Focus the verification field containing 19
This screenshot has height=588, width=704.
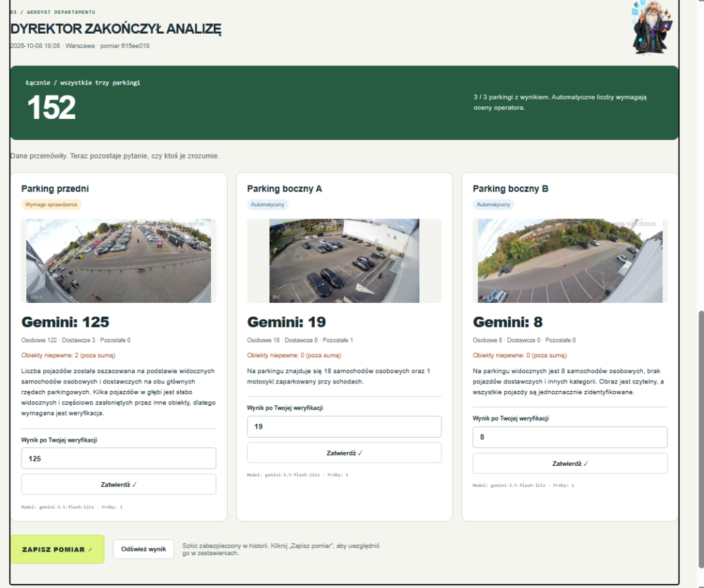point(344,427)
